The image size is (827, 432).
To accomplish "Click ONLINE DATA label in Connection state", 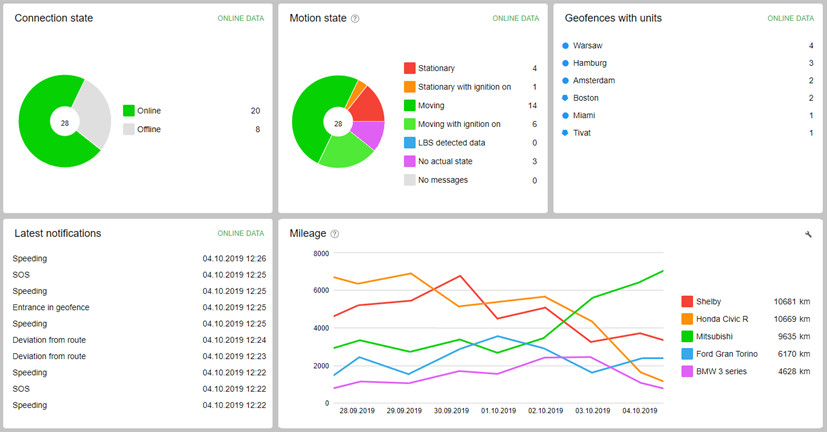I will coord(240,19).
